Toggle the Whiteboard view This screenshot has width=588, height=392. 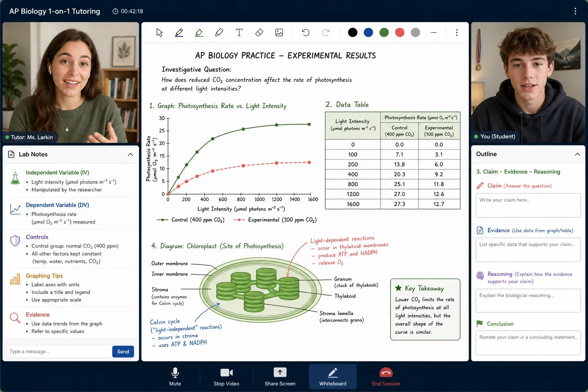333,377
